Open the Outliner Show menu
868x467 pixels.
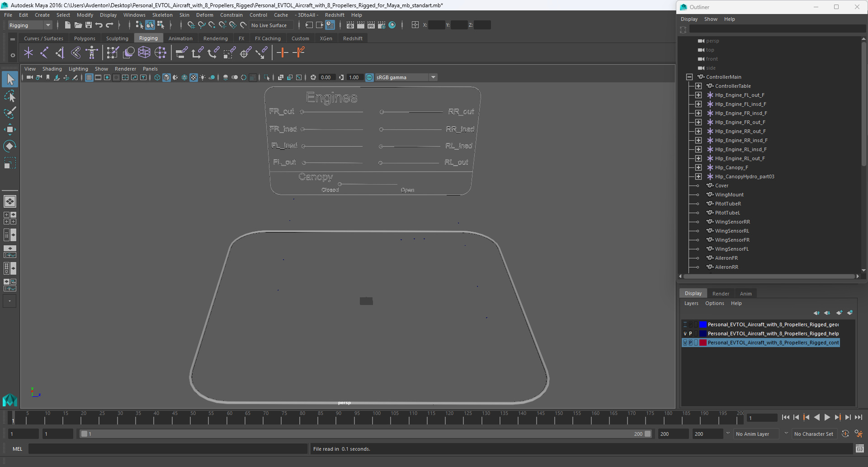[x=711, y=19]
